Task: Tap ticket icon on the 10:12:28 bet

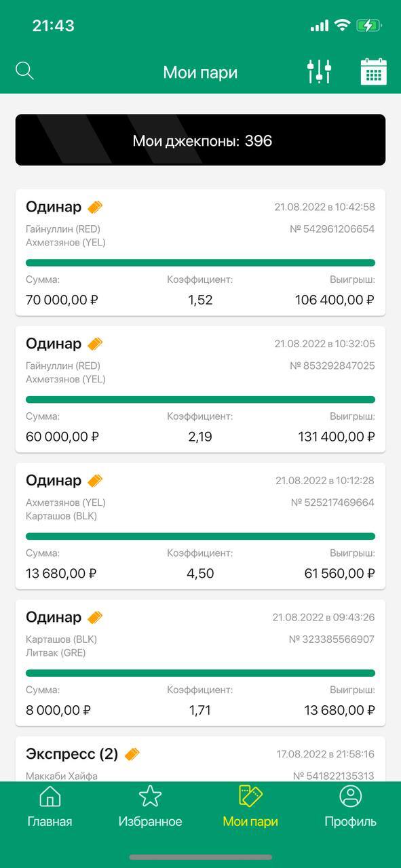Action: click(x=95, y=480)
